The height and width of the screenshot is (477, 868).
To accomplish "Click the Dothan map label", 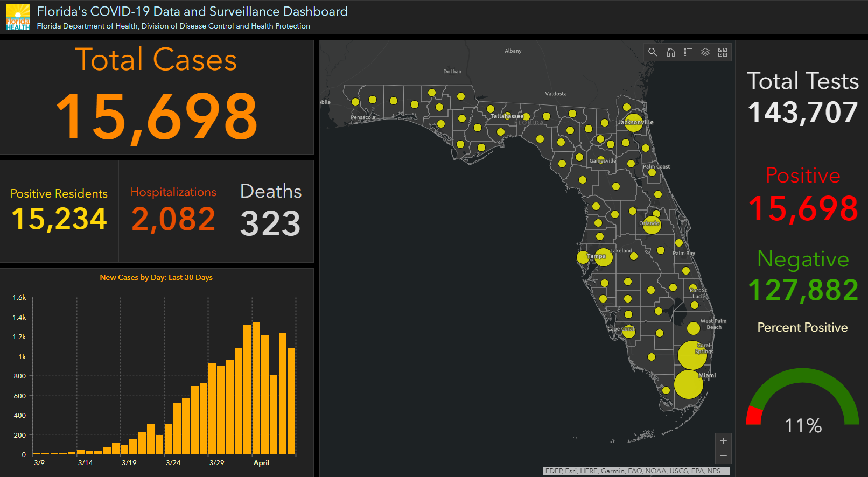I will pos(452,72).
